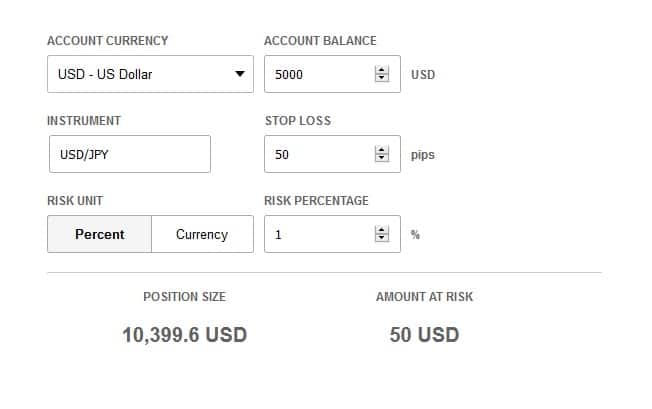Viewport: 652px width, 409px height.
Task: Click the Risk Unit label
Action: 75,201
